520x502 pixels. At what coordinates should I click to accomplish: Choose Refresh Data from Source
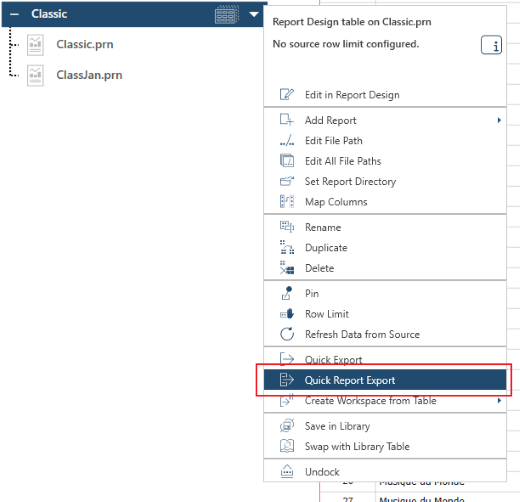coord(385,334)
